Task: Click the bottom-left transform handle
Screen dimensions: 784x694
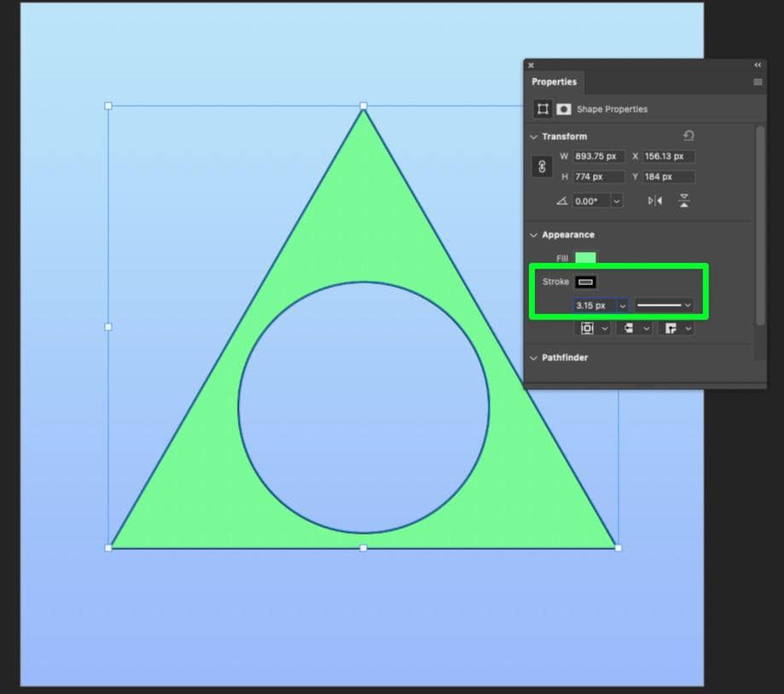Action: click(108, 548)
